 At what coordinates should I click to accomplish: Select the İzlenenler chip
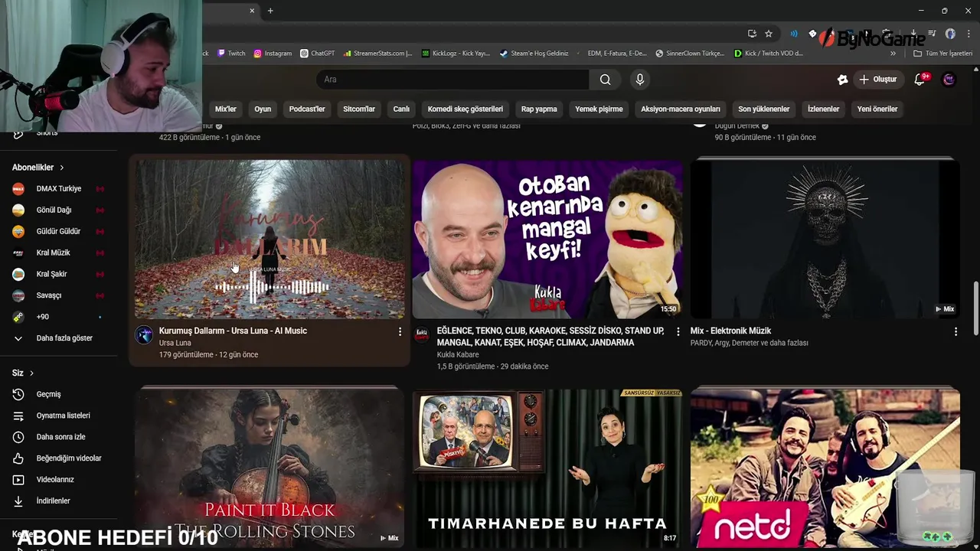click(824, 109)
